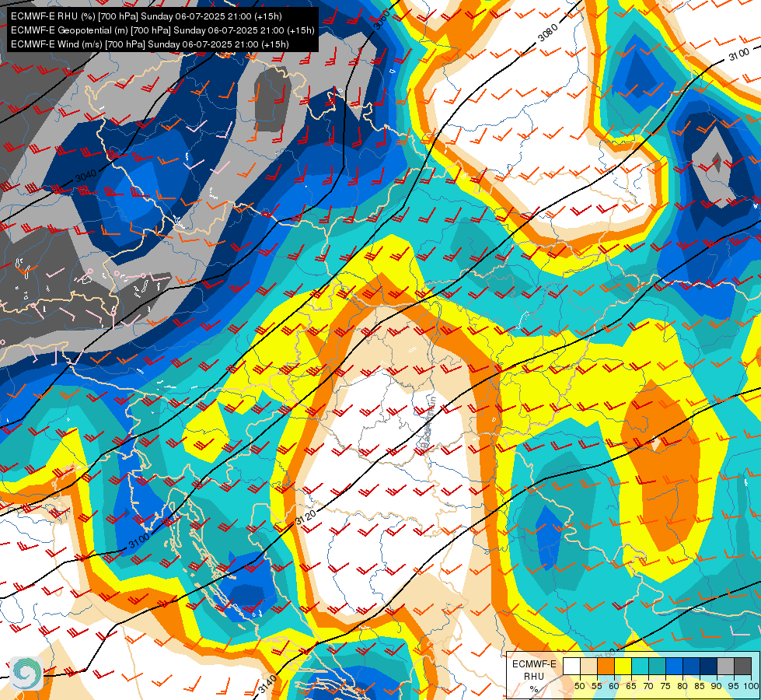761x700 pixels.
Task: Click the ECMWF-E Geopotential (m) title line
Action: 162,30
